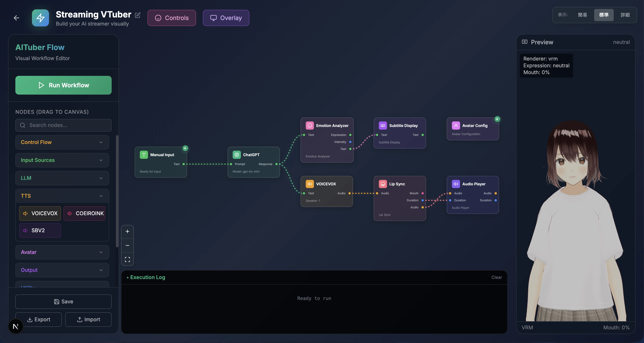Expand the Control Flow category
Screen dimensions: 644x343
[62, 142]
